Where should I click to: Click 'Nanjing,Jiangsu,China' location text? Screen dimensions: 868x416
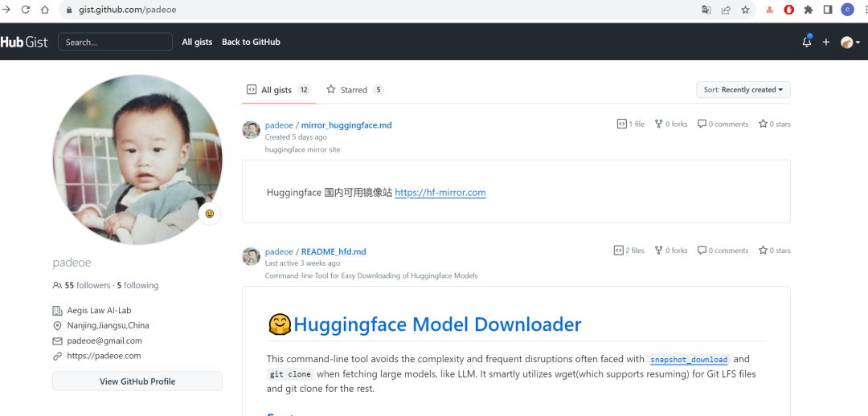(x=108, y=325)
